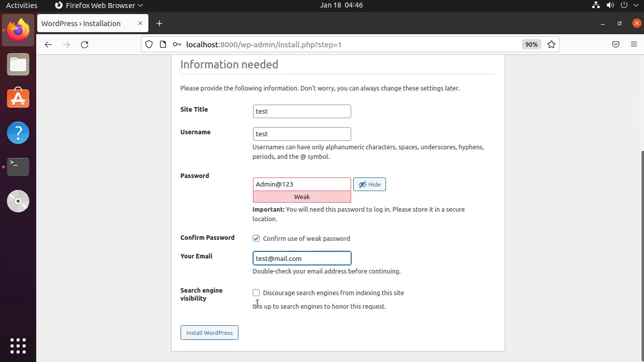Click the Install WordPress button

coord(209,333)
